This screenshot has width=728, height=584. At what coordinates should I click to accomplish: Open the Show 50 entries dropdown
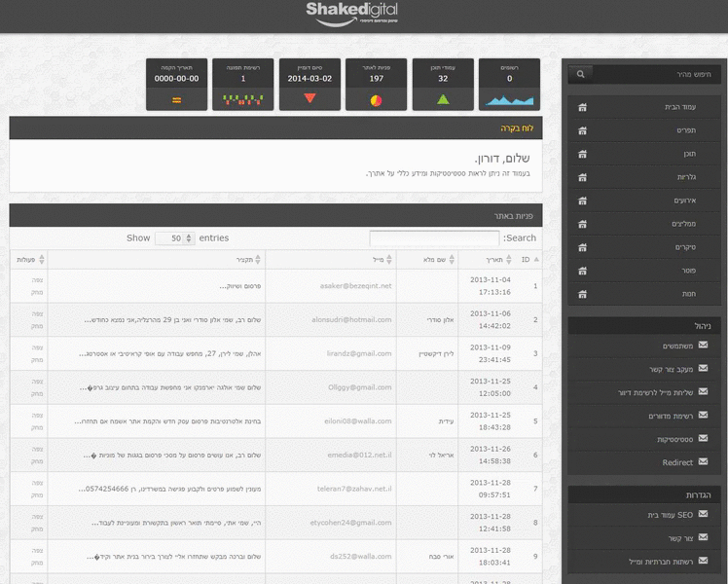coord(174,238)
